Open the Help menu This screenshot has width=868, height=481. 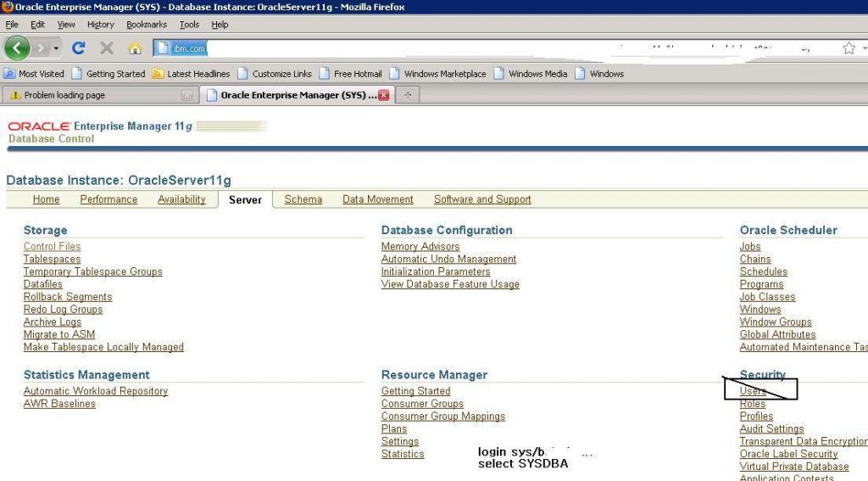point(220,25)
